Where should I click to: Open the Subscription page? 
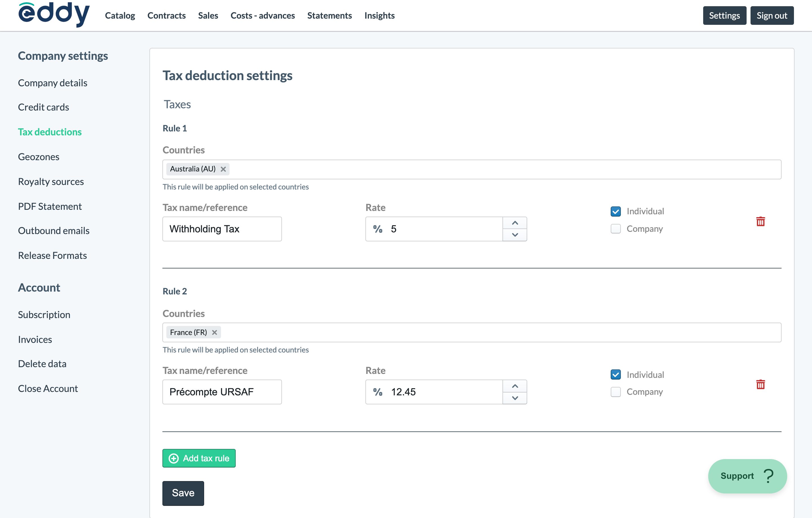[44, 315]
